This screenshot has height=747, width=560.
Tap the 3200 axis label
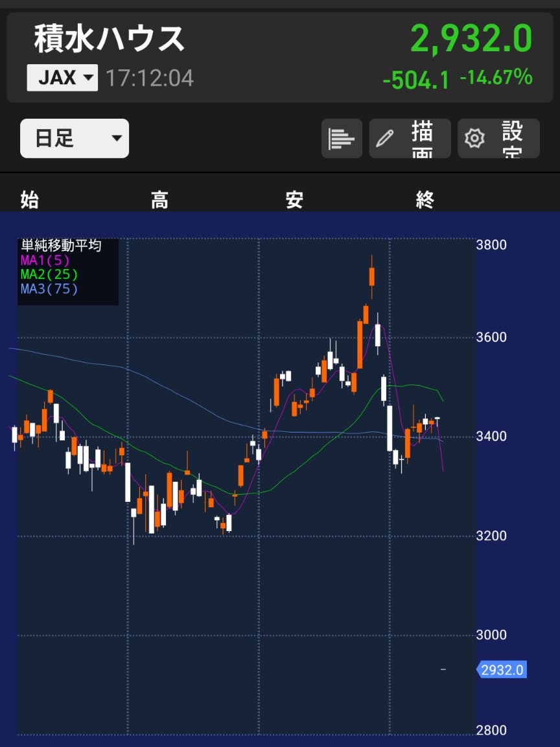pyautogui.click(x=491, y=536)
